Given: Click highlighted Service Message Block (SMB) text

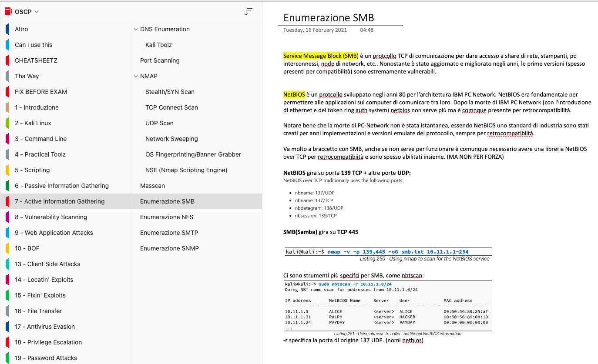Looking at the screenshot, I should pyautogui.click(x=321, y=56).
